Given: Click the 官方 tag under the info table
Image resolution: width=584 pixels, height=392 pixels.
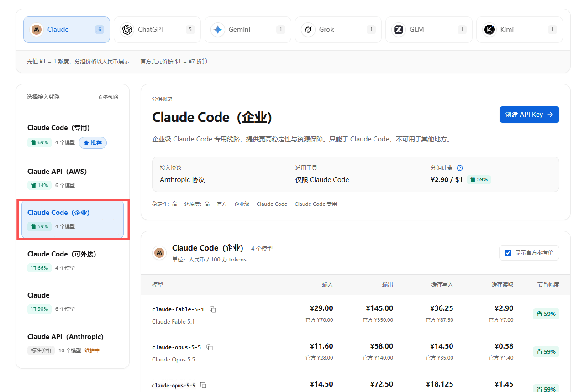Looking at the screenshot, I should point(222,204).
